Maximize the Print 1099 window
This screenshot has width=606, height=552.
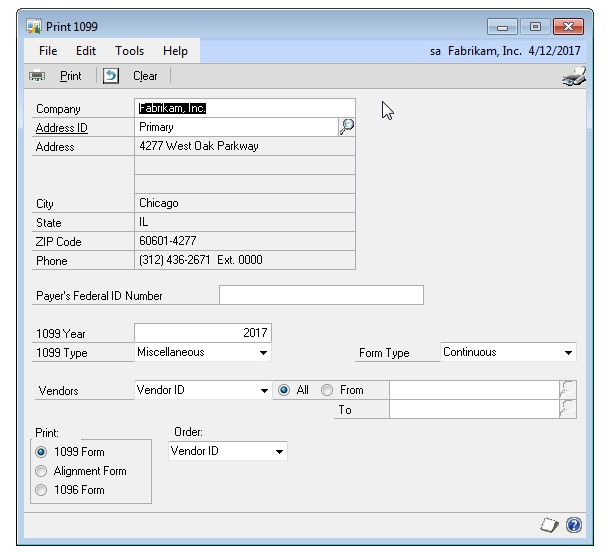[535, 27]
